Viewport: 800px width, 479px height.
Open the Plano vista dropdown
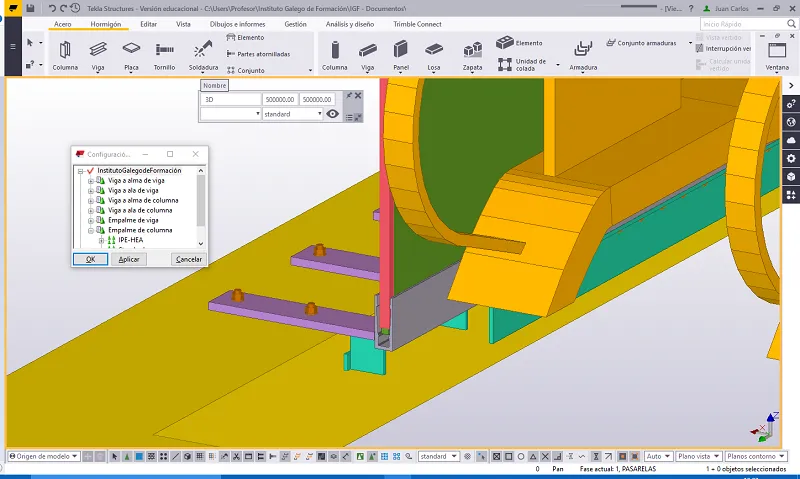tap(698, 456)
